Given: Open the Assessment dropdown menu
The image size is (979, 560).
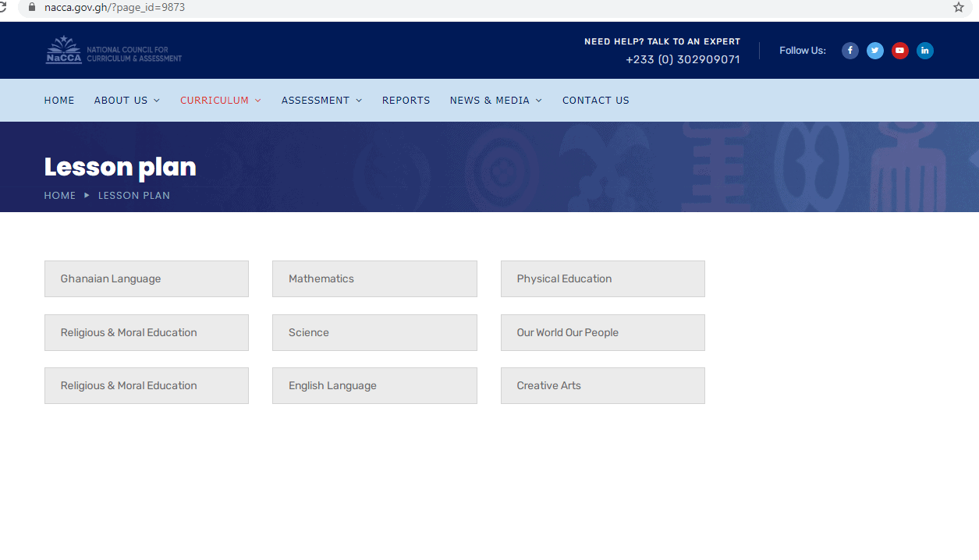Looking at the screenshot, I should tap(321, 101).
